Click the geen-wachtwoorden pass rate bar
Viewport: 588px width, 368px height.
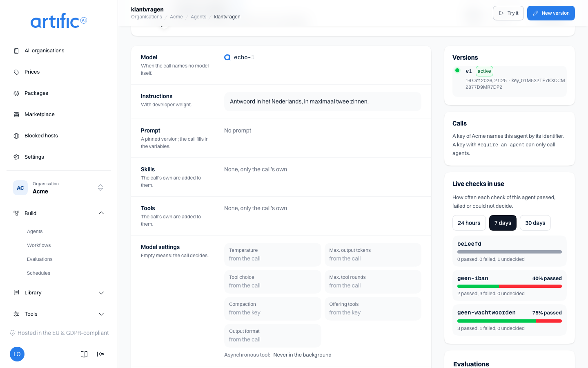510,321
